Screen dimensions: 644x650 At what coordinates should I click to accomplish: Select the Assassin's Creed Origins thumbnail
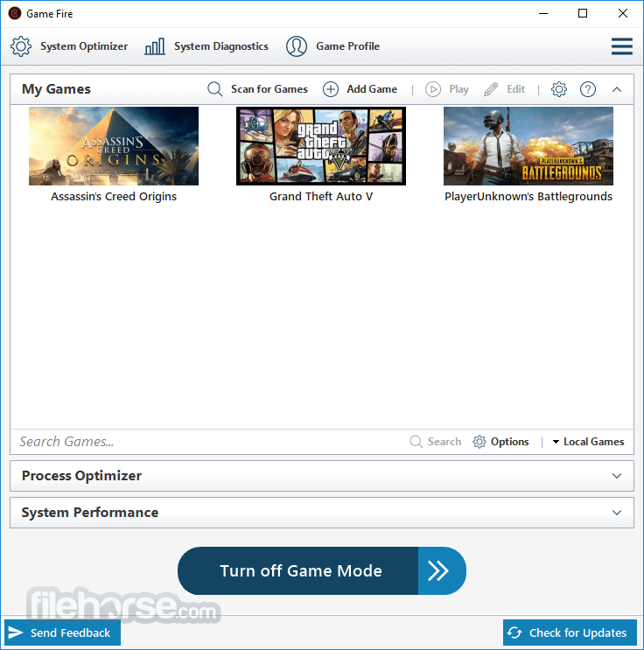coord(114,146)
